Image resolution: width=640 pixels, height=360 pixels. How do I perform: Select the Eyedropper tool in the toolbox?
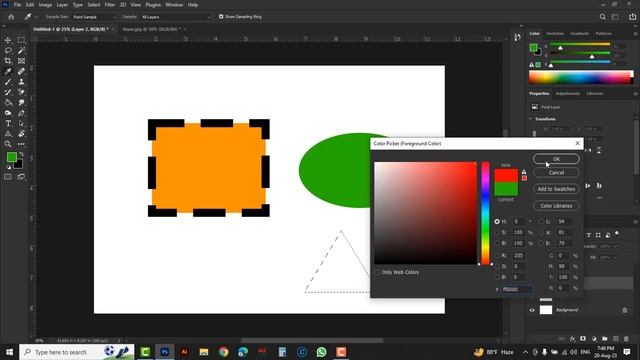8,71
